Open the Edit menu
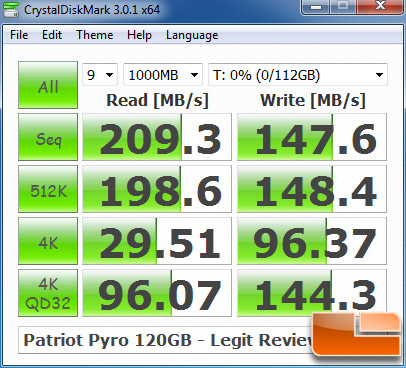 coord(52,35)
